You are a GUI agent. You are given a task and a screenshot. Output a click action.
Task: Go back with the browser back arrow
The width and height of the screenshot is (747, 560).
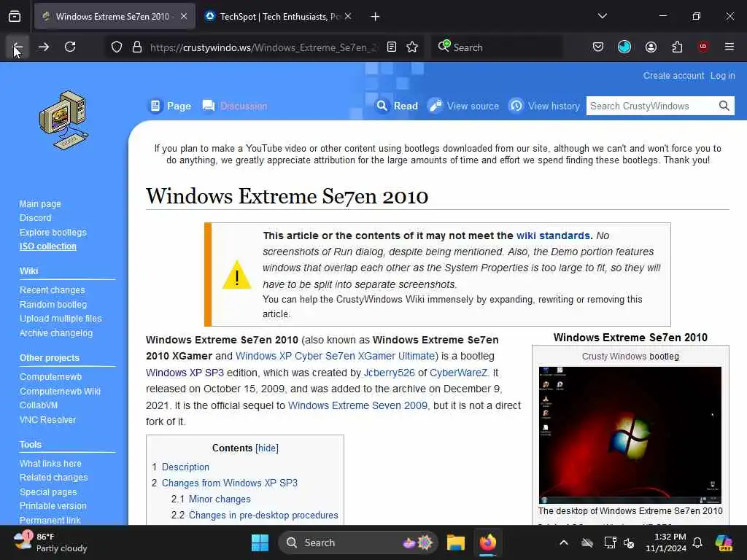pyautogui.click(x=18, y=47)
